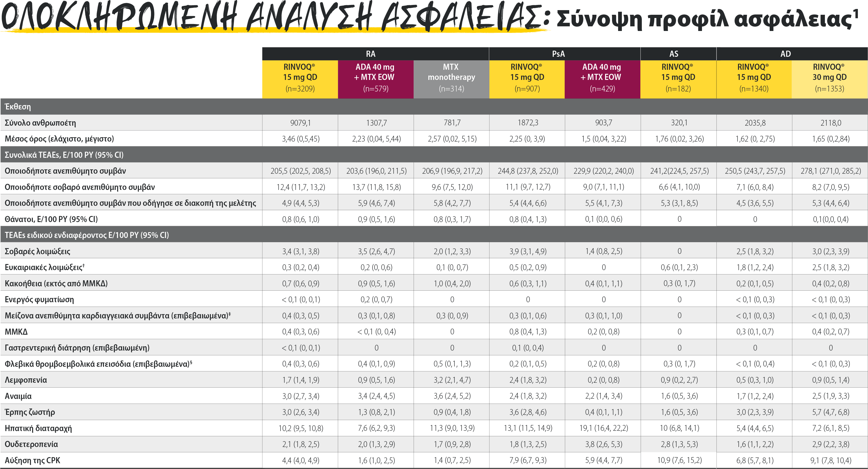The image size is (868, 469).
Task: Click the gray MTX monotherapy header
Action: pyautogui.click(x=451, y=78)
